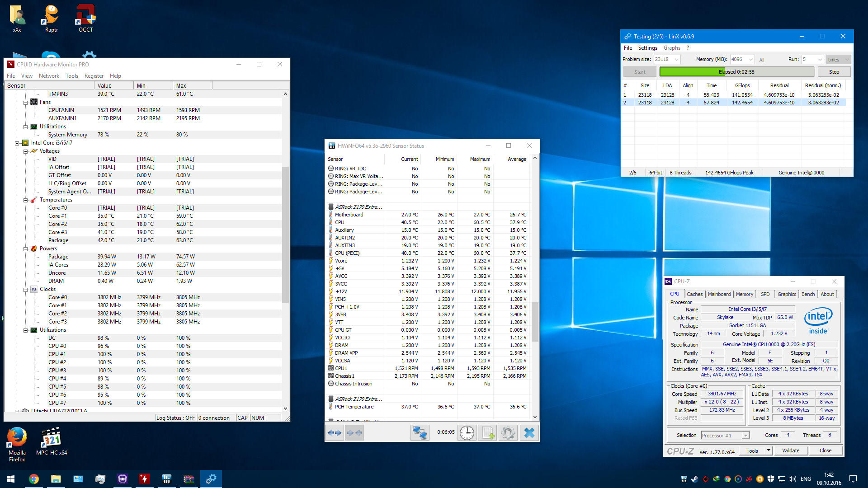This screenshot has height=488, width=868.
Task: Open LinX Problem size dropdown
Action: tap(677, 60)
